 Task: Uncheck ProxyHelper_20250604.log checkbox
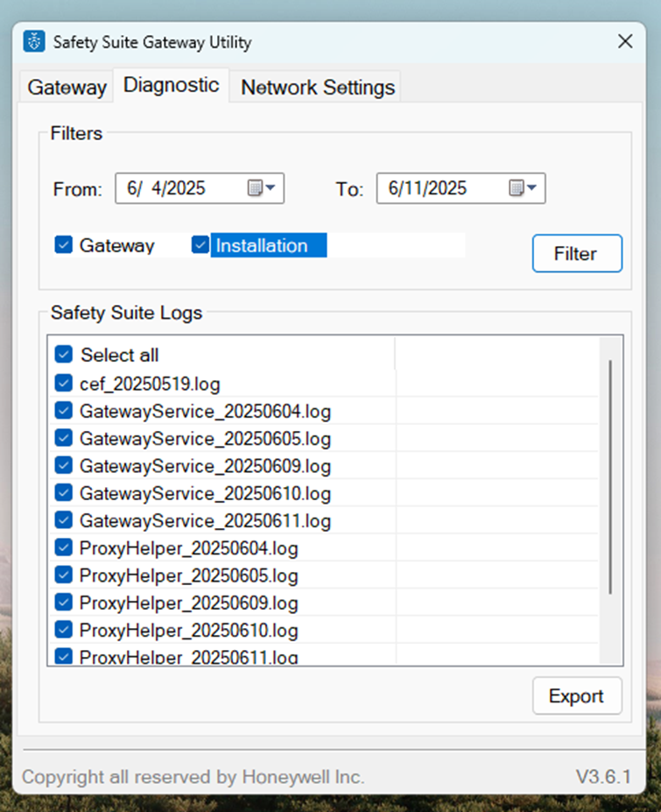coord(64,547)
